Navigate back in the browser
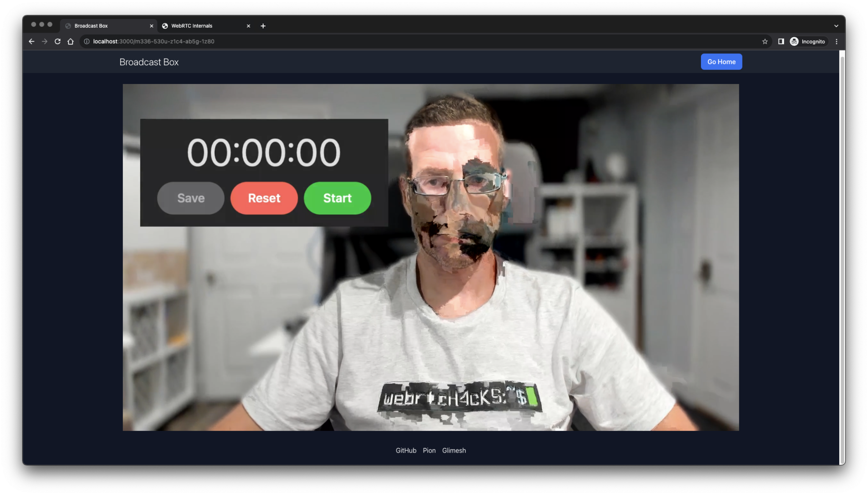This screenshot has height=495, width=868. (32, 41)
